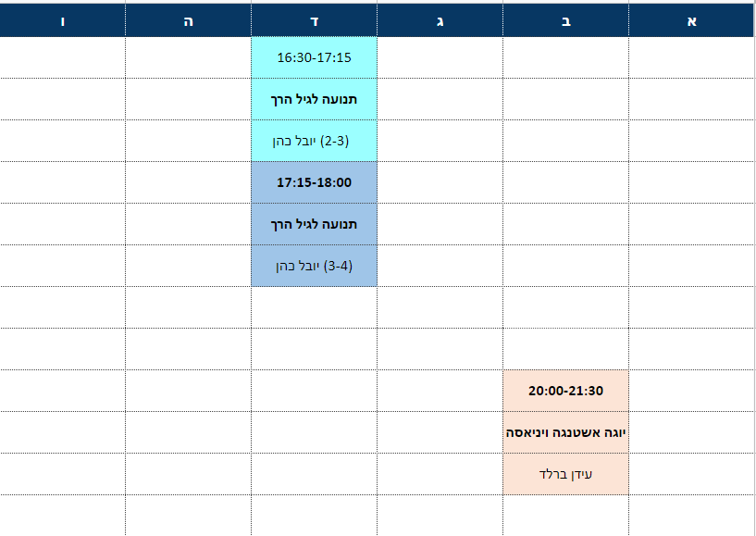Select empty cell under ג beside 17:15-18:00
The width and height of the screenshot is (756, 536).
pyautogui.click(x=440, y=182)
